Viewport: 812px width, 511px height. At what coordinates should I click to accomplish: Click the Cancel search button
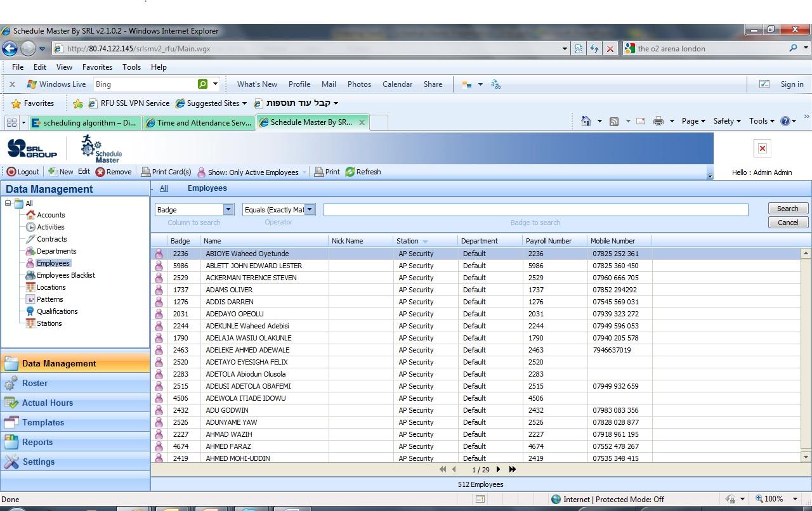click(788, 223)
